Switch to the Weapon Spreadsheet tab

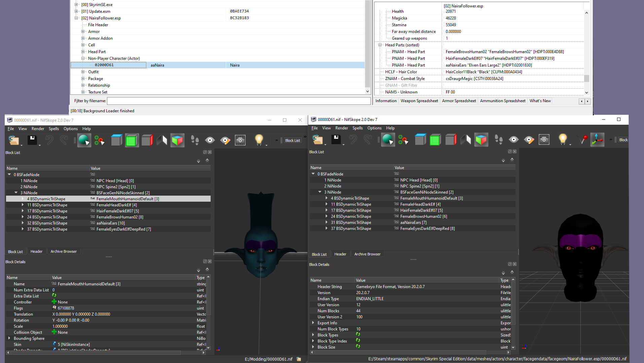pyautogui.click(x=419, y=101)
